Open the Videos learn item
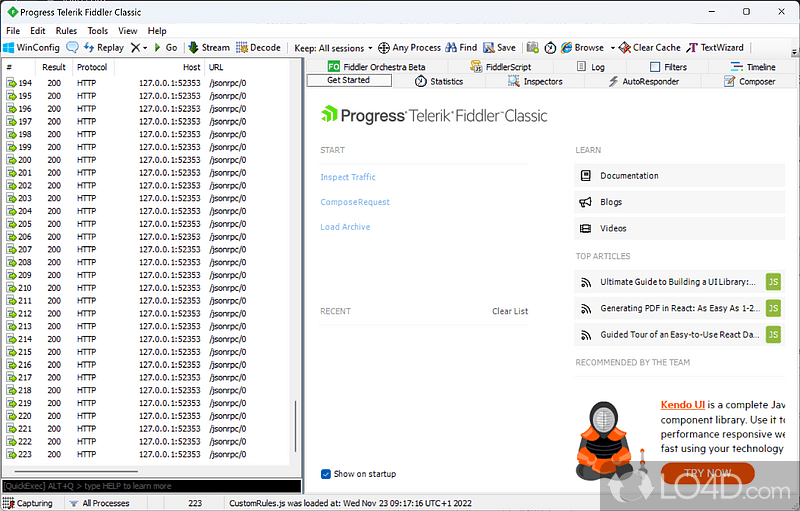800x511 pixels. pos(679,228)
